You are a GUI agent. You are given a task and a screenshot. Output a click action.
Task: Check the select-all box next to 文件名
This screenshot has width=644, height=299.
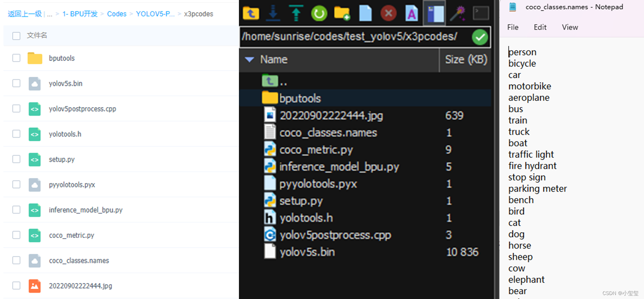[x=16, y=36]
